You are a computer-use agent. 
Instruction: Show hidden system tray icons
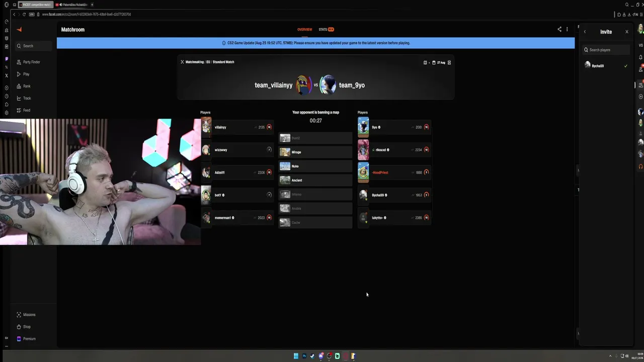(x=610, y=356)
